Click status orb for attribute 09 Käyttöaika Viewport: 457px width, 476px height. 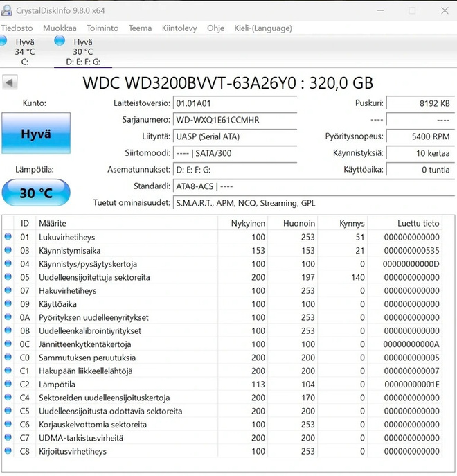[8, 303]
